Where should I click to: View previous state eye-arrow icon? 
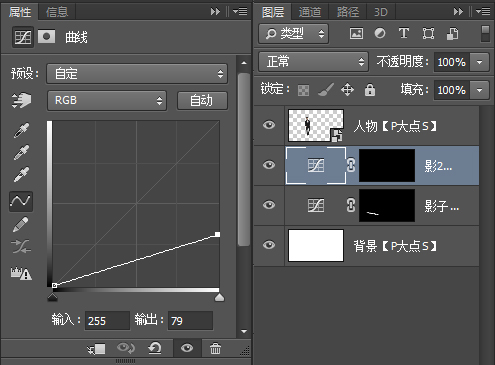point(126,348)
